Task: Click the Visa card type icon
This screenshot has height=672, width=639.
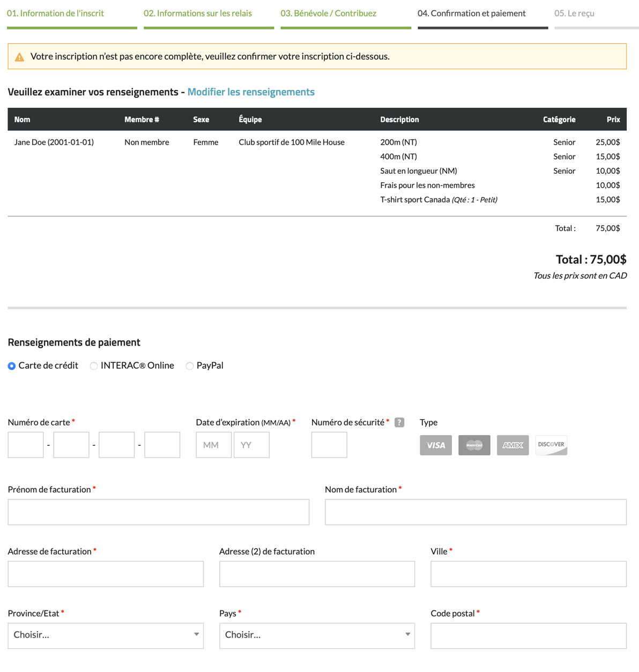Action: 435,445
